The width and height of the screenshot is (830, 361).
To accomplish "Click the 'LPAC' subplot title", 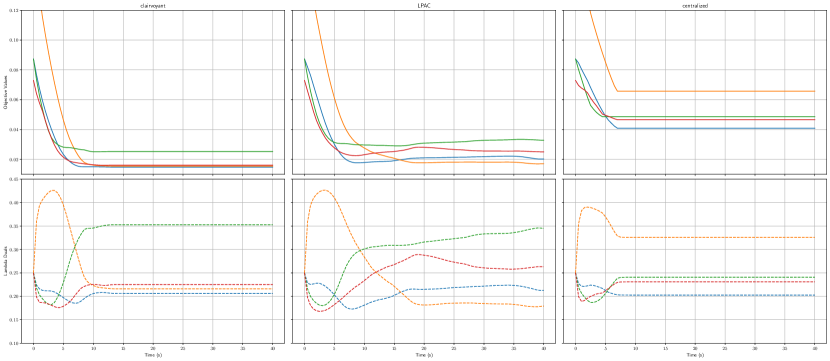I will click(x=423, y=6).
